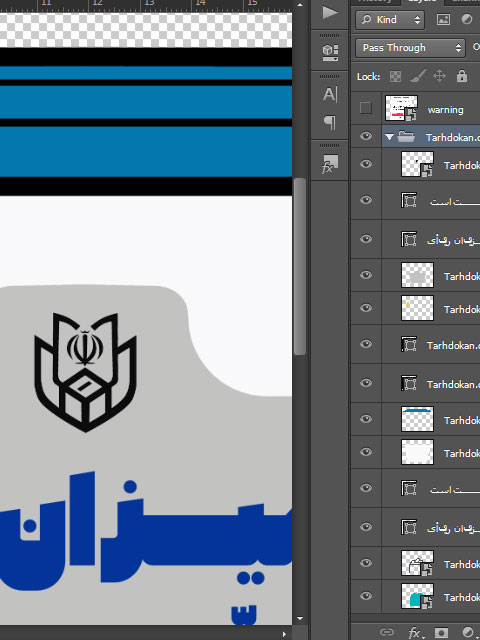Image resolution: width=480 pixels, height=640 pixels.
Task: Click the blue stripe on the canvas
Action: [146, 151]
